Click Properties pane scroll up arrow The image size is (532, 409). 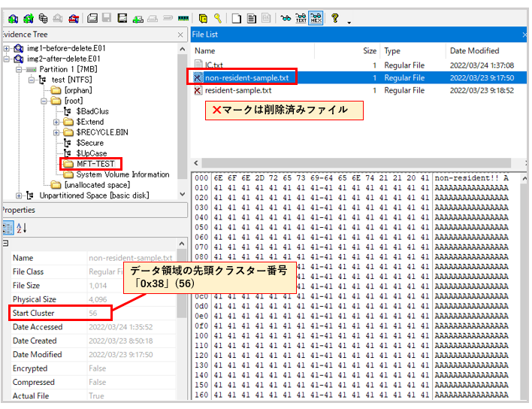click(x=182, y=244)
